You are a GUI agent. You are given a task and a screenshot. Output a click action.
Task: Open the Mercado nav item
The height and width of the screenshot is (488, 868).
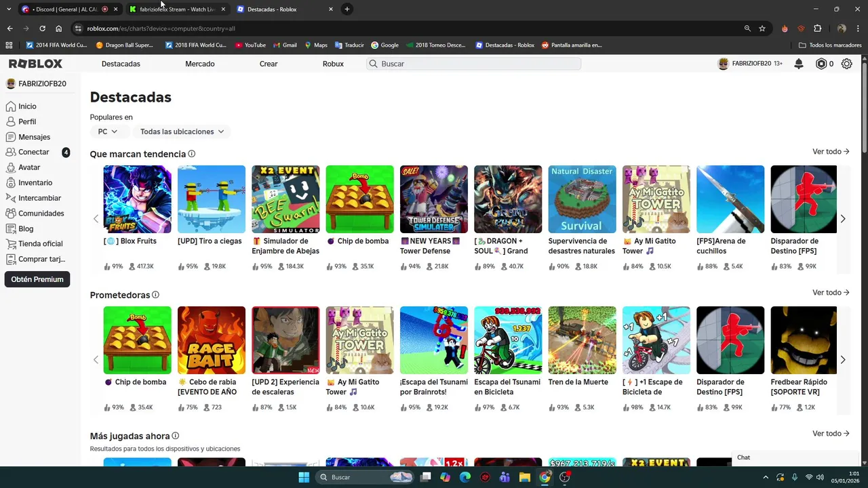(200, 64)
